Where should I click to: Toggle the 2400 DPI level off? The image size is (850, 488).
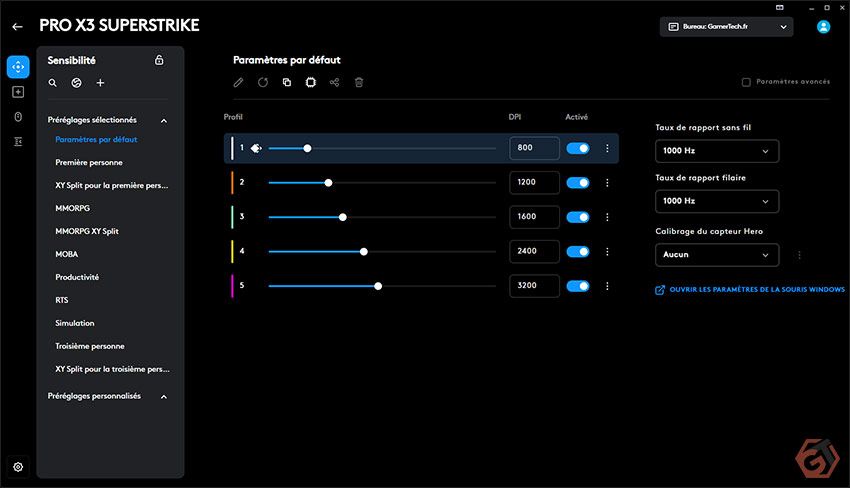pyautogui.click(x=578, y=252)
